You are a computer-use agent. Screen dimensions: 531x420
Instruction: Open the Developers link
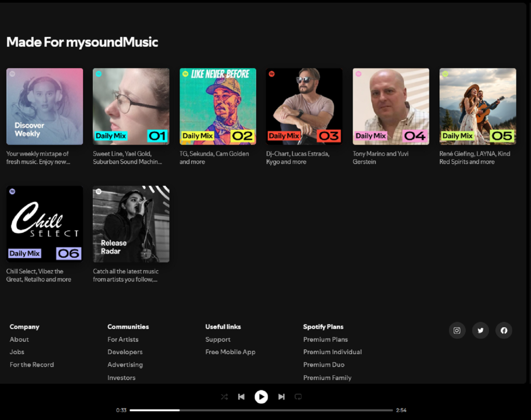click(x=125, y=352)
